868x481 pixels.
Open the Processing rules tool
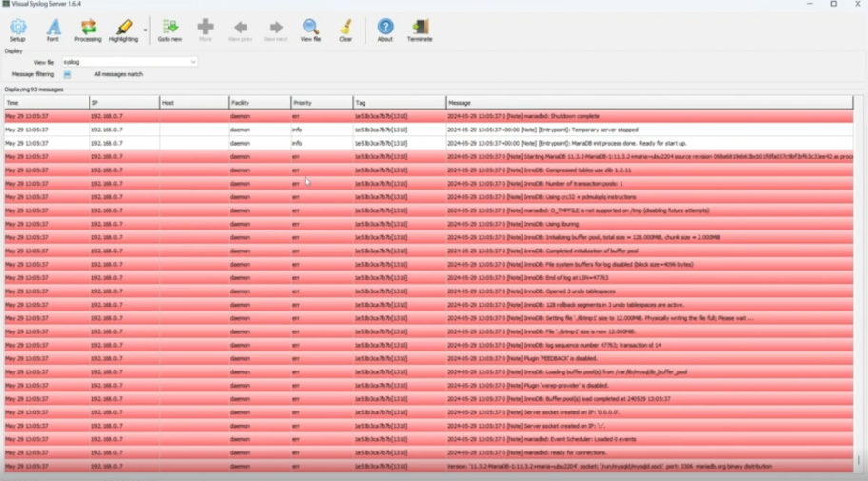click(x=88, y=30)
